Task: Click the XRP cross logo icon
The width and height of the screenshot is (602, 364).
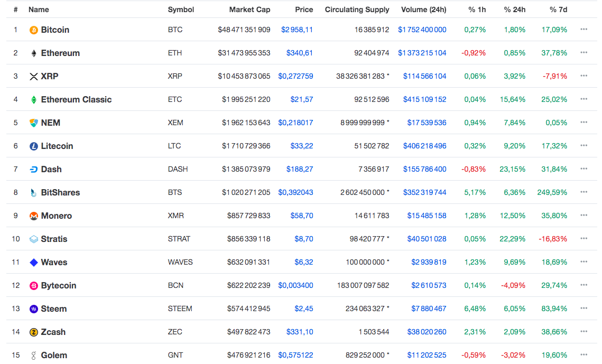Action: pyautogui.click(x=34, y=76)
